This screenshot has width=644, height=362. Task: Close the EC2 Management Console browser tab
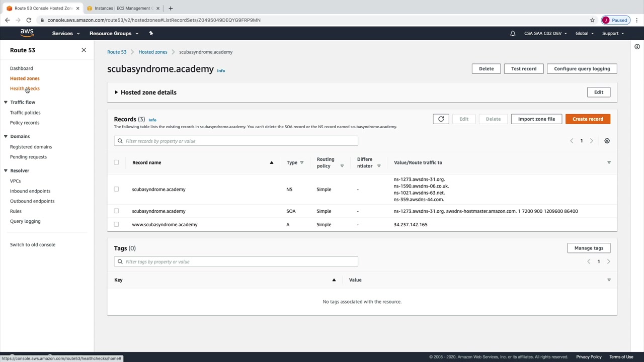[158, 8]
